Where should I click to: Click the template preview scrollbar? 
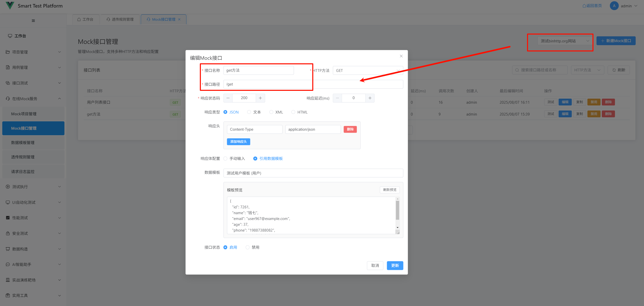coord(397,210)
